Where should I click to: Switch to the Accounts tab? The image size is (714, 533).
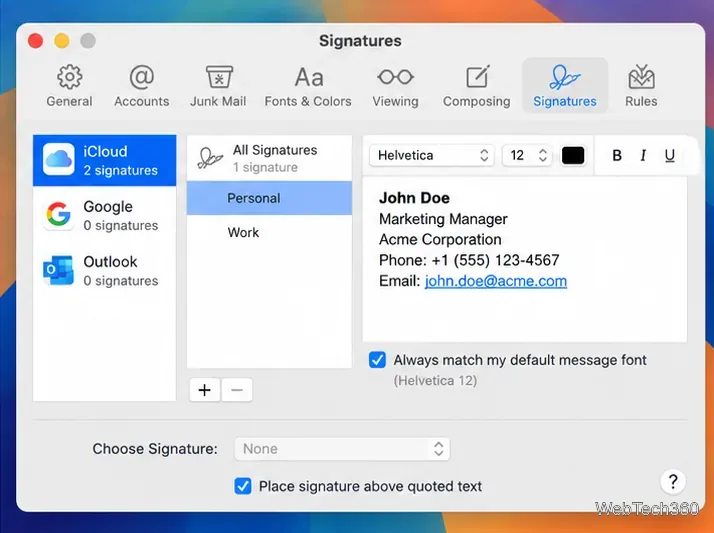(x=142, y=86)
